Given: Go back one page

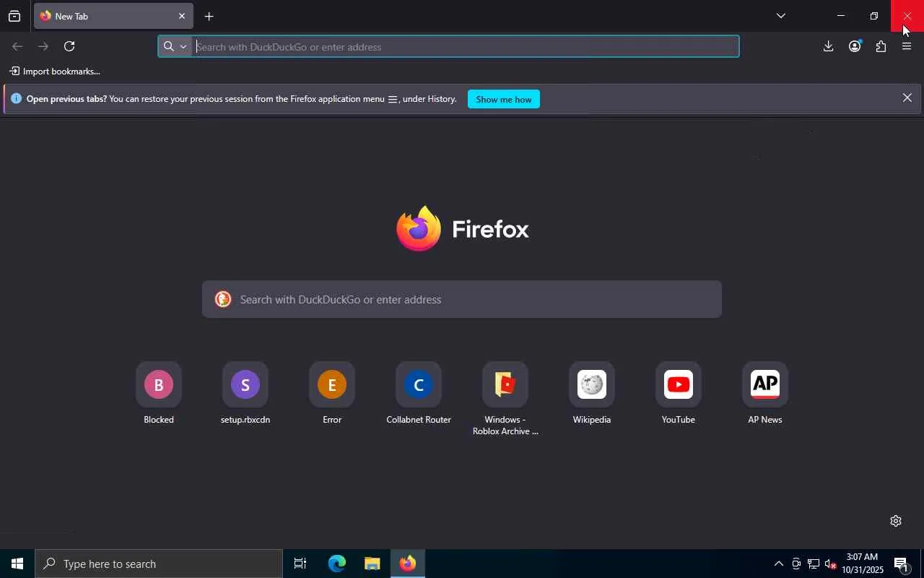Looking at the screenshot, I should point(17,46).
